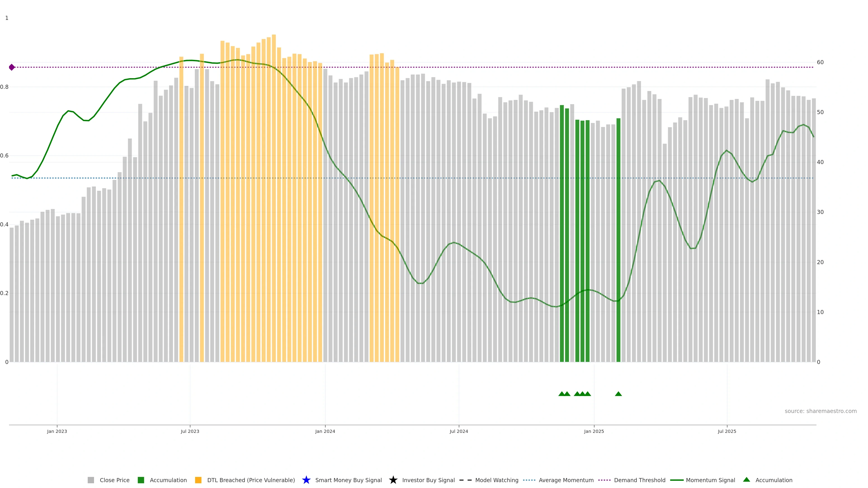This screenshot has height=488, width=868.
Task: Click the gray Close Price legend swatch
Action: click(91, 480)
